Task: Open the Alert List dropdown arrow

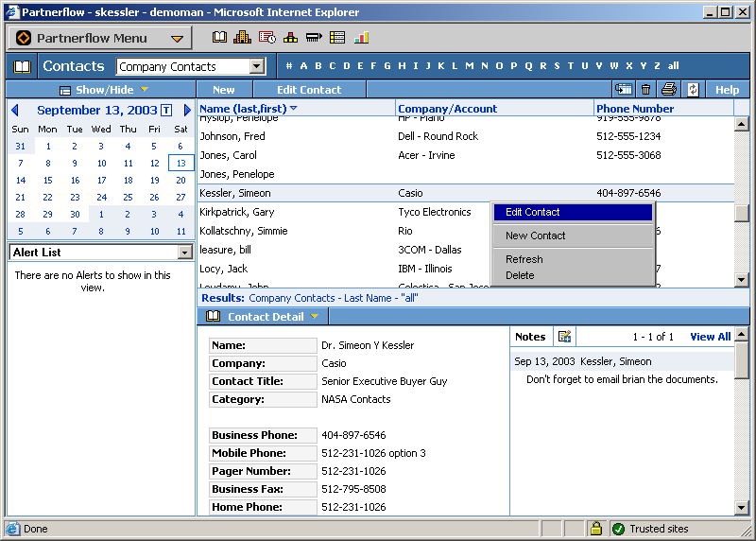Action: coord(184,253)
